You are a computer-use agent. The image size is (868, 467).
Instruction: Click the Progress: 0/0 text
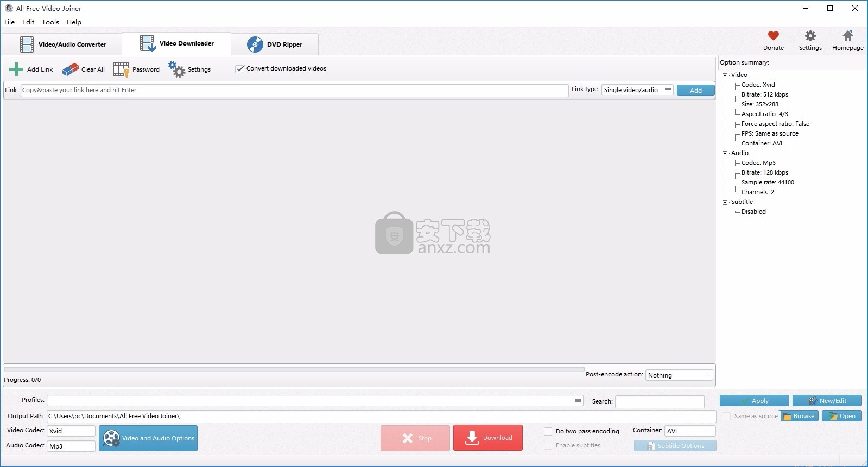click(23, 380)
